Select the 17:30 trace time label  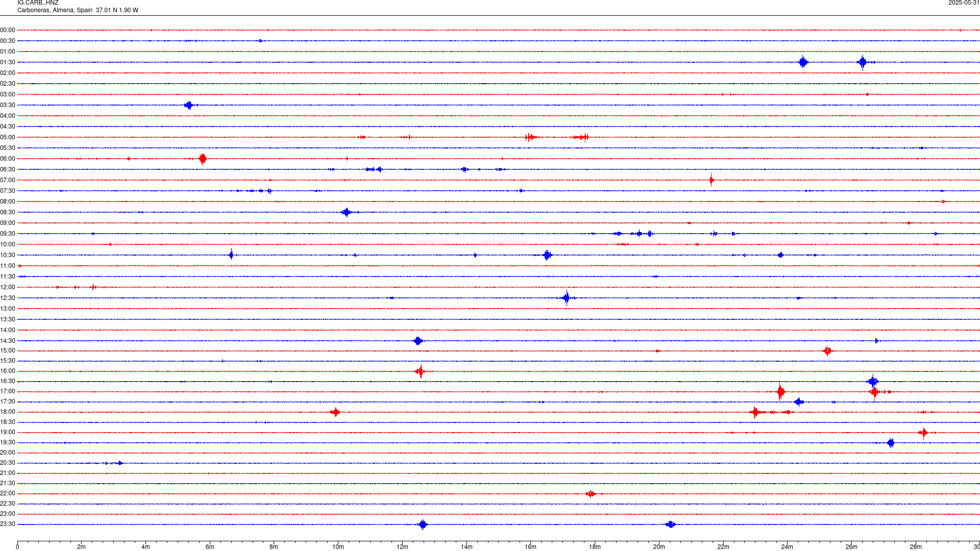[8, 402]
